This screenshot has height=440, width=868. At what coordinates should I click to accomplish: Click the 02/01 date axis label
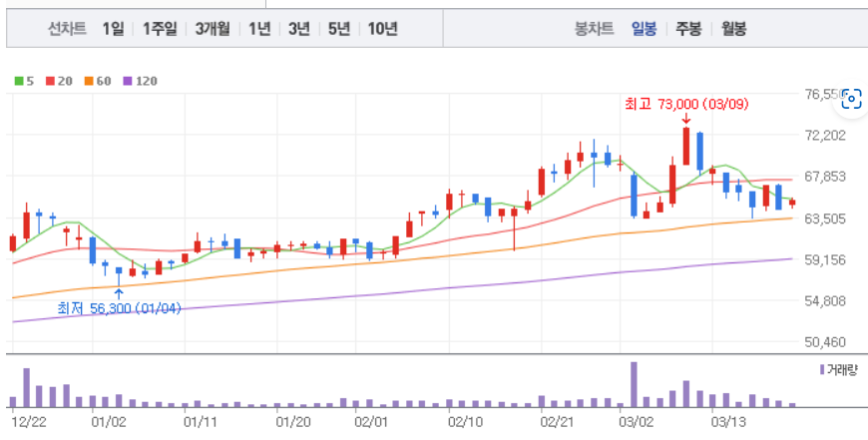click(x=370, y=423)
